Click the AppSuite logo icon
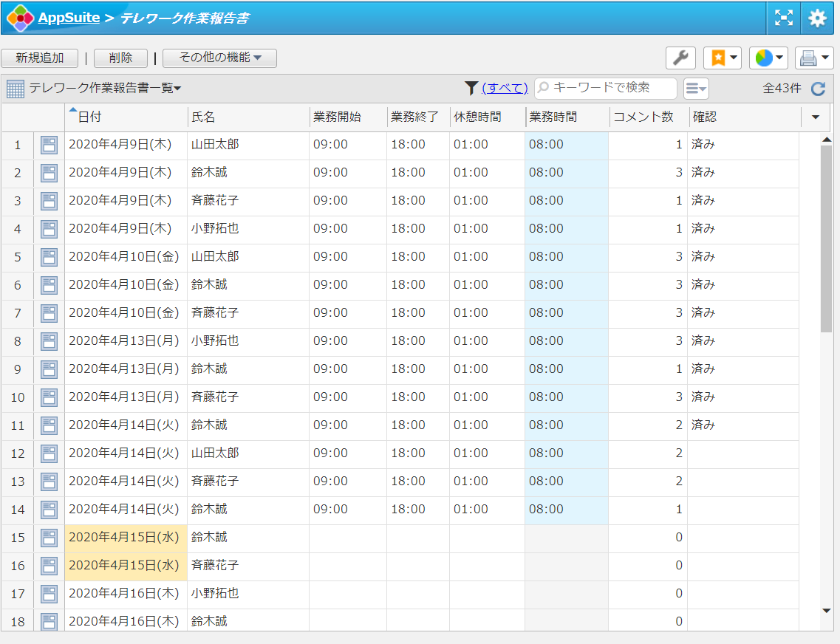Screen dimensions: 840x644 [x=21, y=18]
